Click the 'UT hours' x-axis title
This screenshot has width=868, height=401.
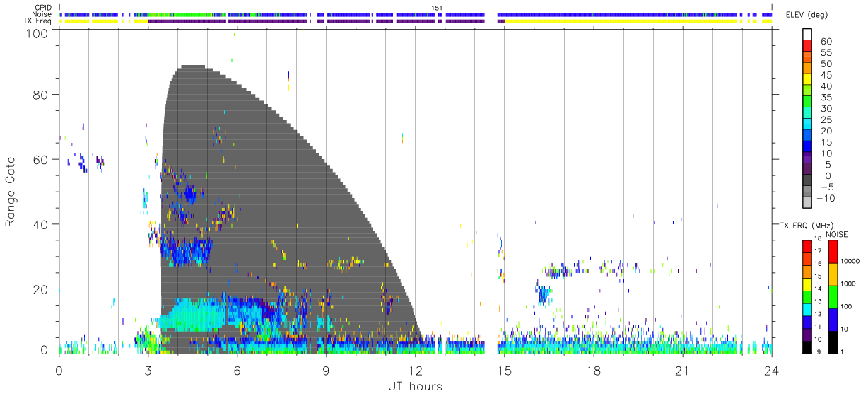click(414, 386)
